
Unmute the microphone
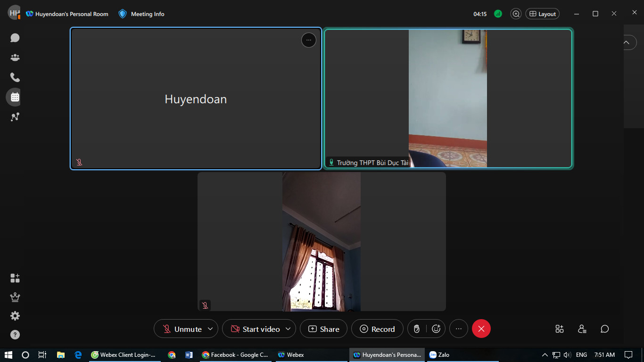(x=182, y=329)
